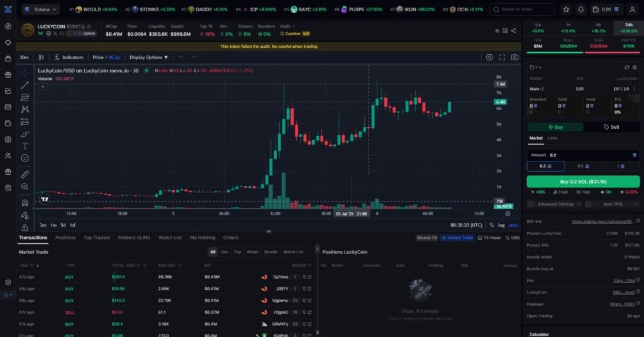The image size is (644, 337).
Task: Open wallet panel settings gear
Action: click(x=635, y=67)
